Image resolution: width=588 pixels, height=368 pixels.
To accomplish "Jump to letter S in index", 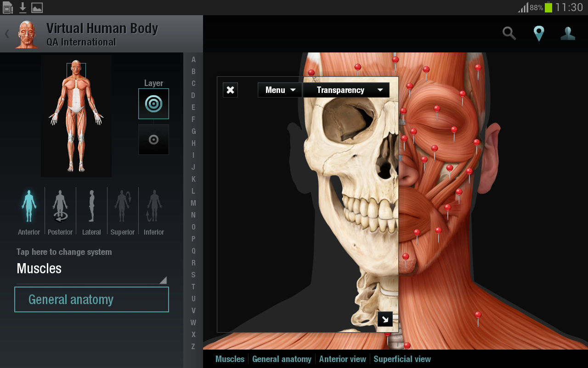I will click(x=193, y=275).
